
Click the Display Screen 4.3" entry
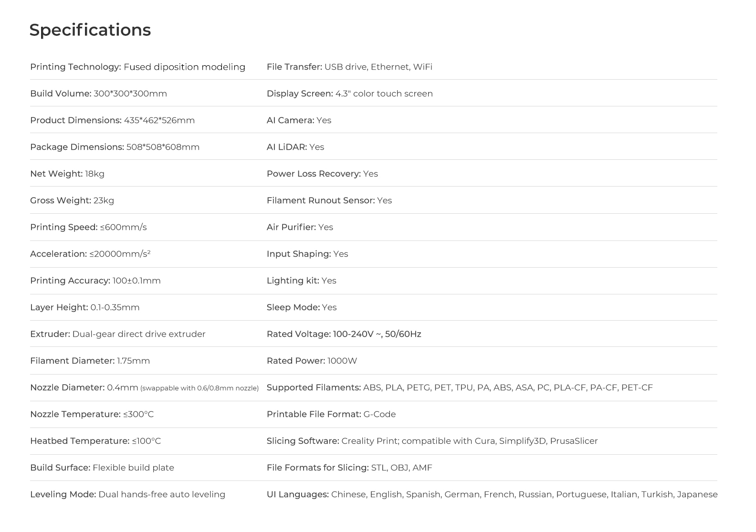tap(349, 94)
